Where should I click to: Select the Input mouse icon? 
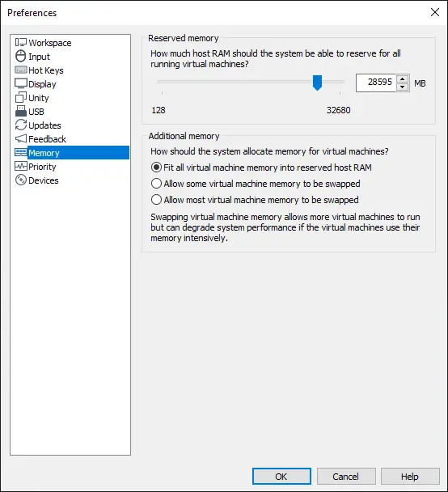[x=21, y=56]
